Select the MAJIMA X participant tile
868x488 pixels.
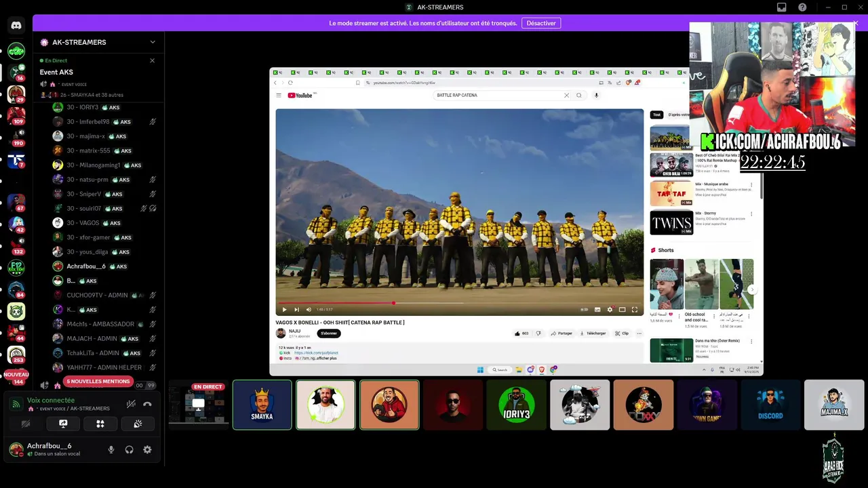[x=834, y=405]
